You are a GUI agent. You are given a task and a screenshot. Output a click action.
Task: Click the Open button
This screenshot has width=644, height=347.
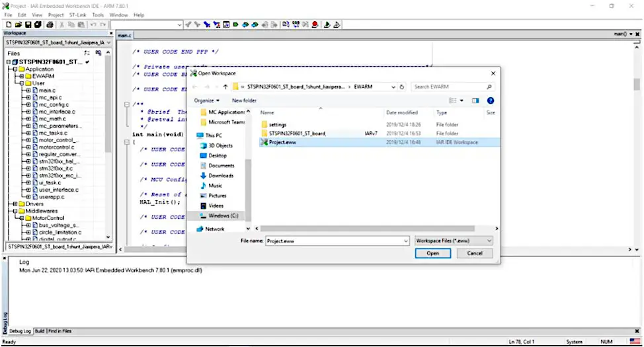[432, 253]
